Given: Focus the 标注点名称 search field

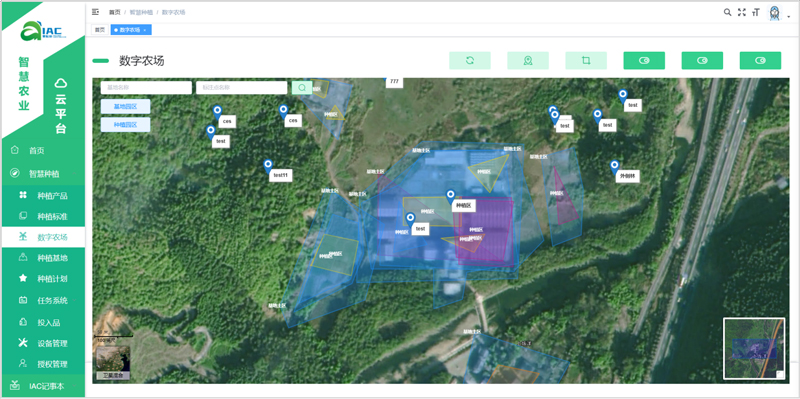Looking at the screenshot, I should tap(241, 88).
